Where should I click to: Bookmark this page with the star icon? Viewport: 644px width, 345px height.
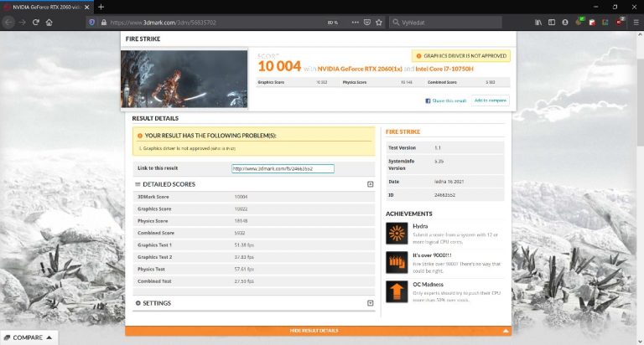pyautogui.click(x=378, y=22)
